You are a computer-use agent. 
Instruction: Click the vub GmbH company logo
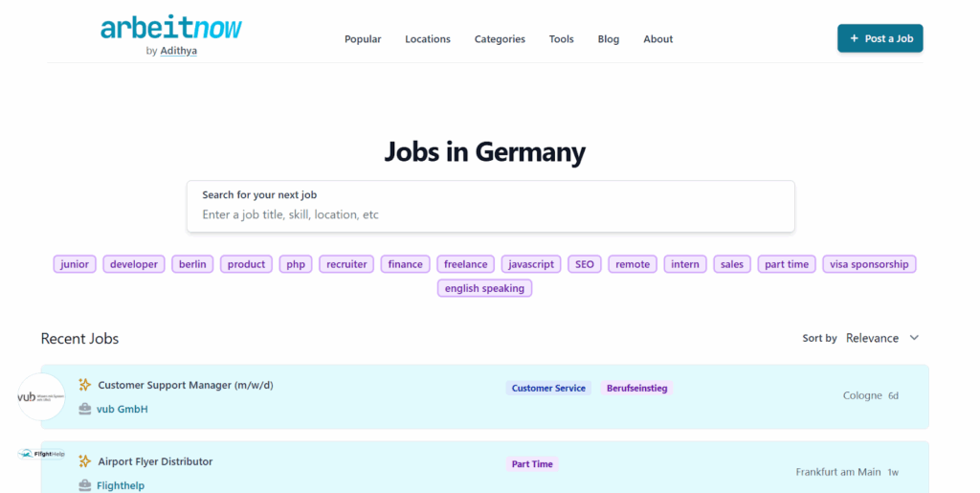[40, 396]
